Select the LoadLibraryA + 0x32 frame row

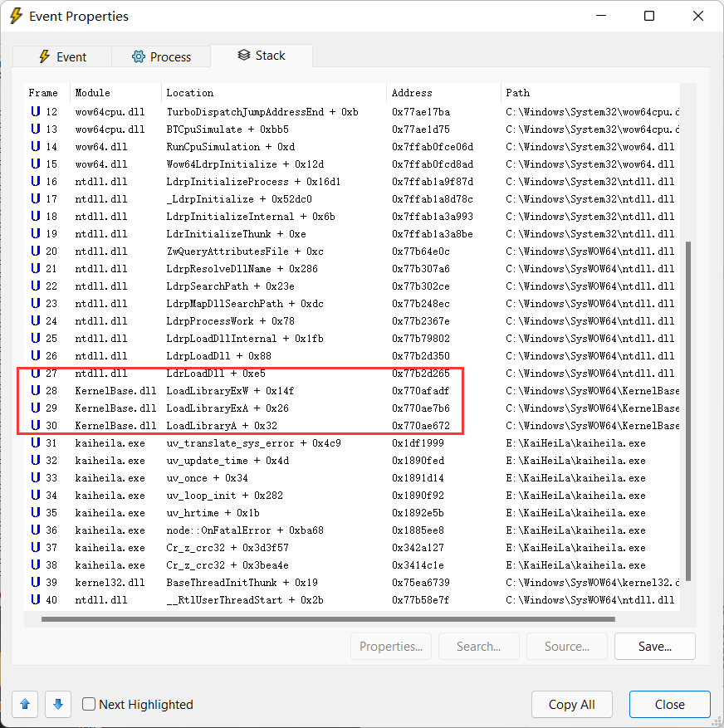coord(351,425)
